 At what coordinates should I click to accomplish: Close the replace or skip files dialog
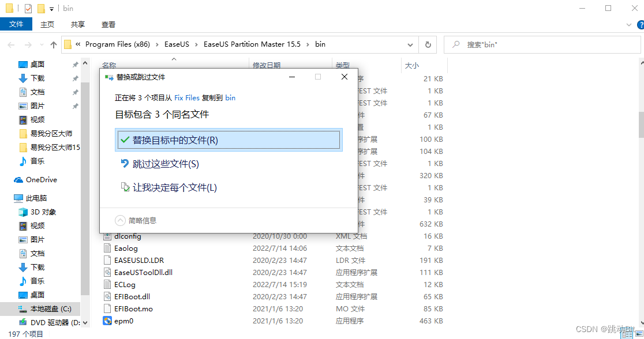tap(345, 77)
